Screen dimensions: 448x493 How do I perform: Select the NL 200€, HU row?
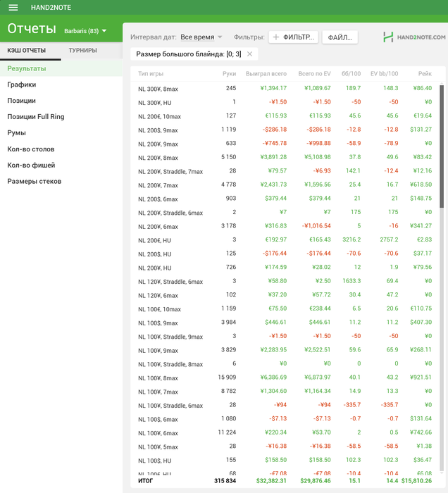(285, 240)
